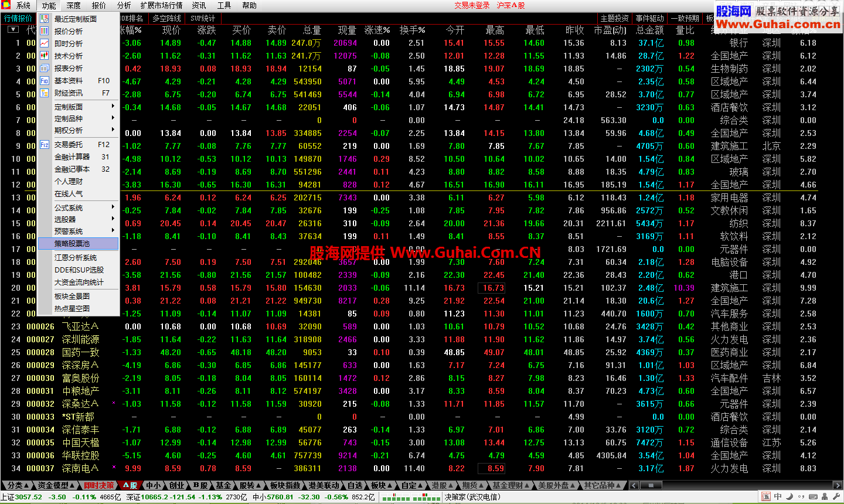Open the 工具 menu

(x=224, y=5)
